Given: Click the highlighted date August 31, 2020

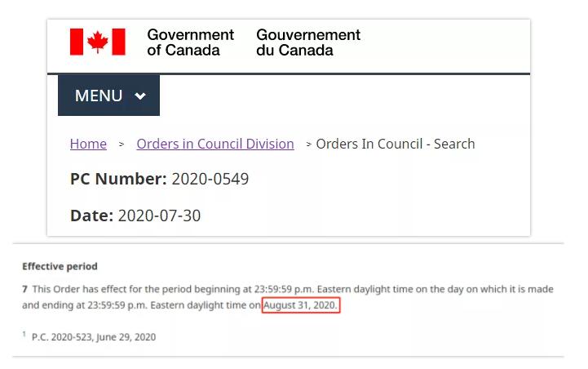Looking at the screenshot, I should 300,305.
